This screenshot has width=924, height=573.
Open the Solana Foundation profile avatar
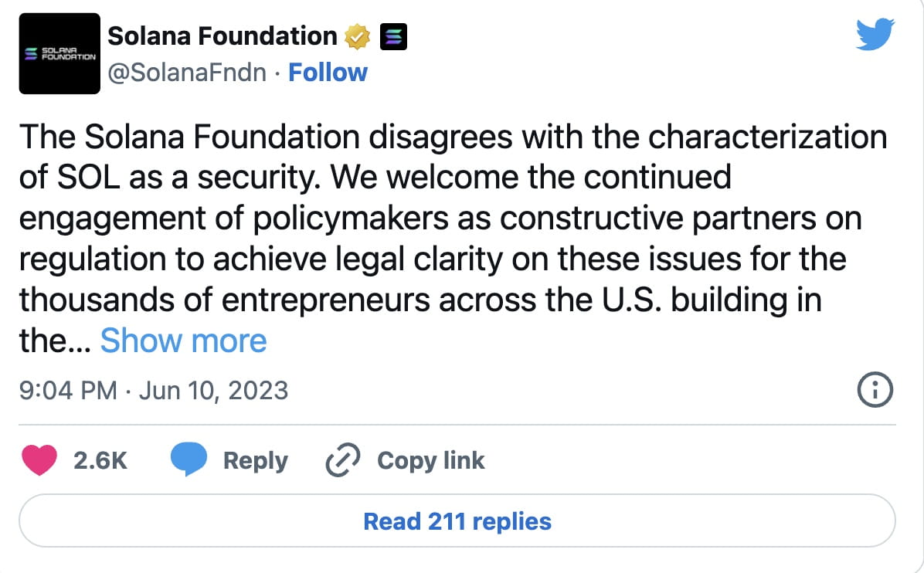point(59,53)
